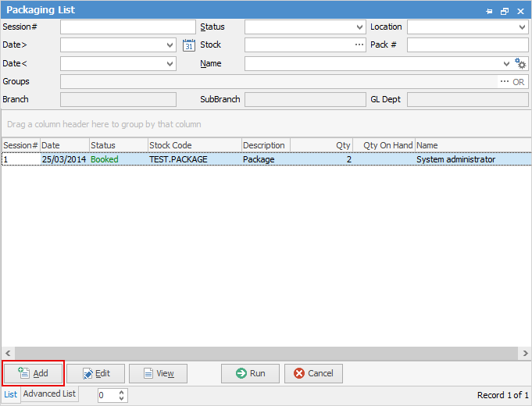Open the Date> dropdown
The width and height of the screenshot is (532, 406).
point(170,45)
